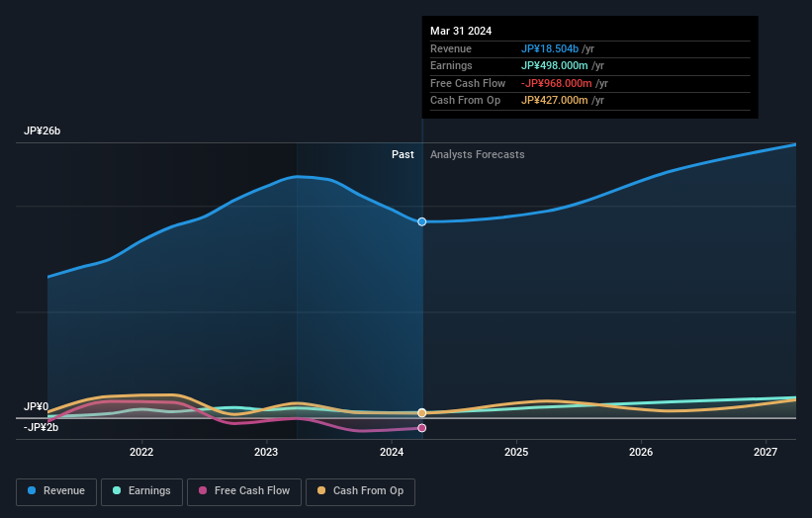This screenshot has width=812, height=518.
Task: Click the JP¥26b y-axis label
Action: click(x=42, y=130)
